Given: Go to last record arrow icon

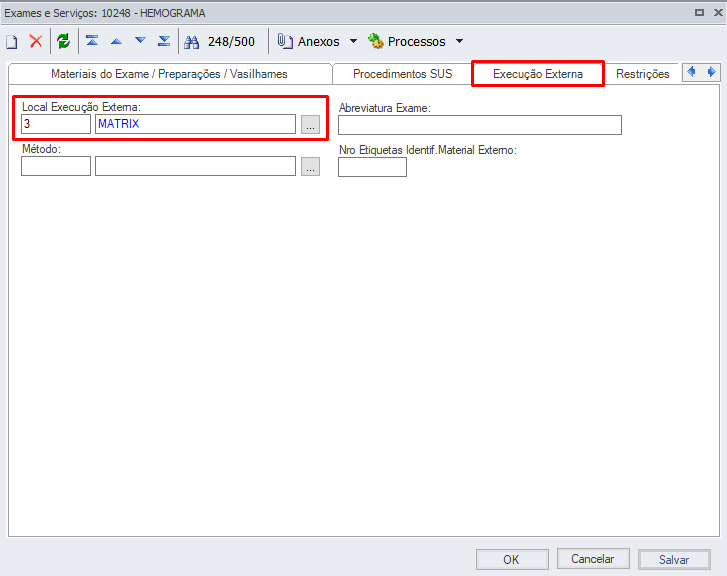Looking at the screenshot, I should (164, 41).
